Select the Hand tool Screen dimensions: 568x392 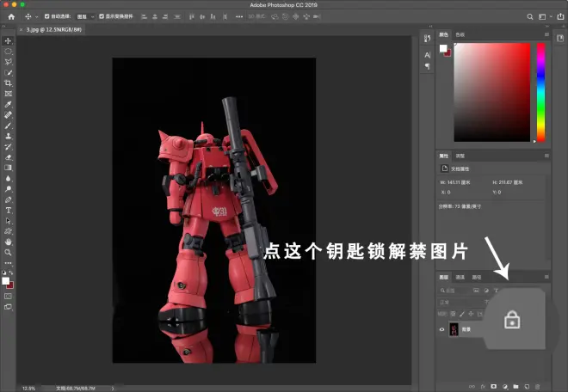click(x=8, y=242)
